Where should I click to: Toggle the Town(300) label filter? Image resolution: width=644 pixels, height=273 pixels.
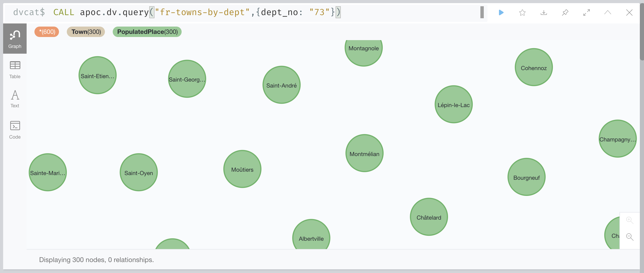pyautogui.click(x=86, y=32)
